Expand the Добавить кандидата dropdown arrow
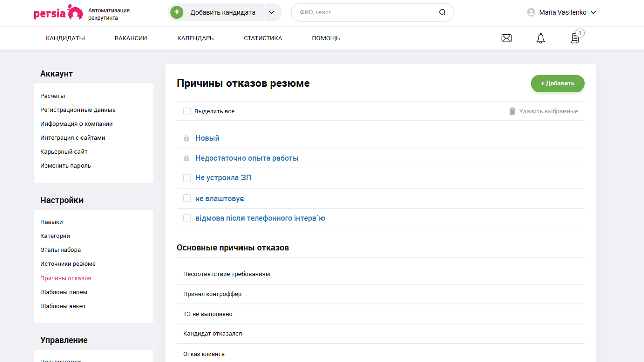Screen dimensions: 644x362 click(272, 12)
